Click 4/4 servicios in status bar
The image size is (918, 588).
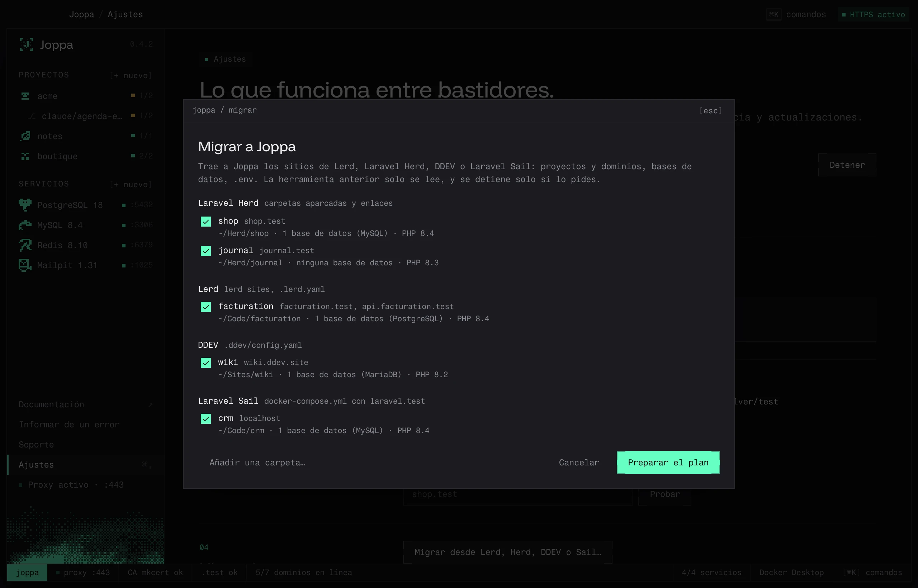click(711, 572)
